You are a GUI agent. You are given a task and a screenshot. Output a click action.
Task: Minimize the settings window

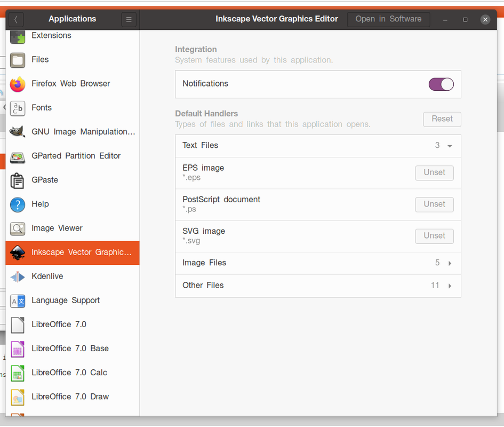coord(445,20)
